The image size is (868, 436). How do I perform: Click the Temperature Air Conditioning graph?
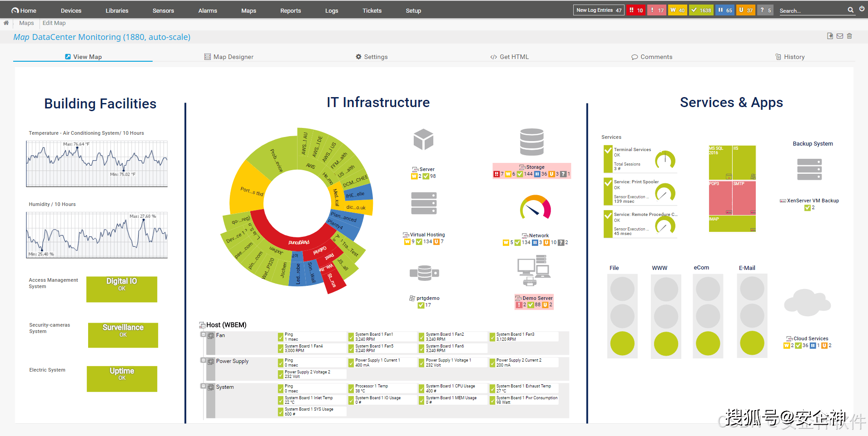97,164
